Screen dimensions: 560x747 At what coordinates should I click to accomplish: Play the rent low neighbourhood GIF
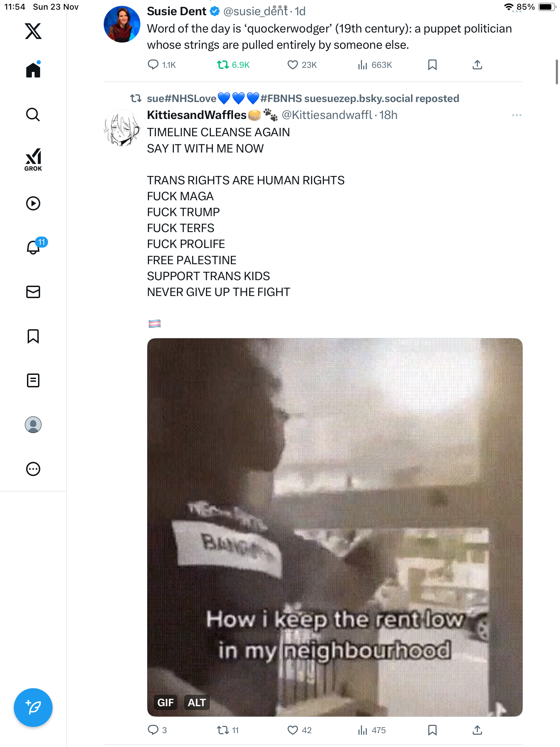pyautogui.click(x=335, y=519)
